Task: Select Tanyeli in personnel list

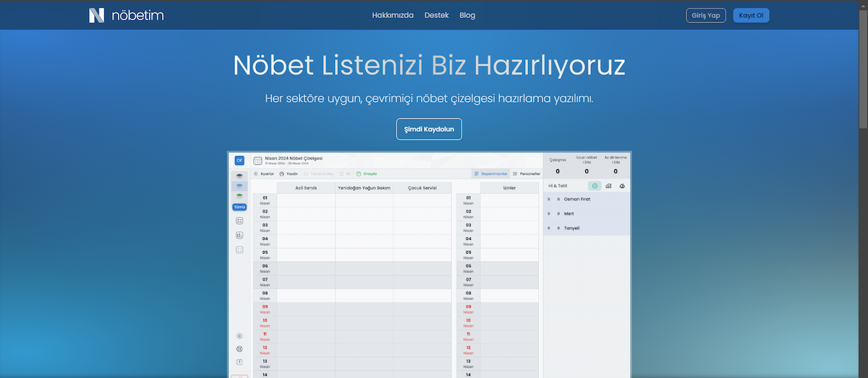Action: 587,228
